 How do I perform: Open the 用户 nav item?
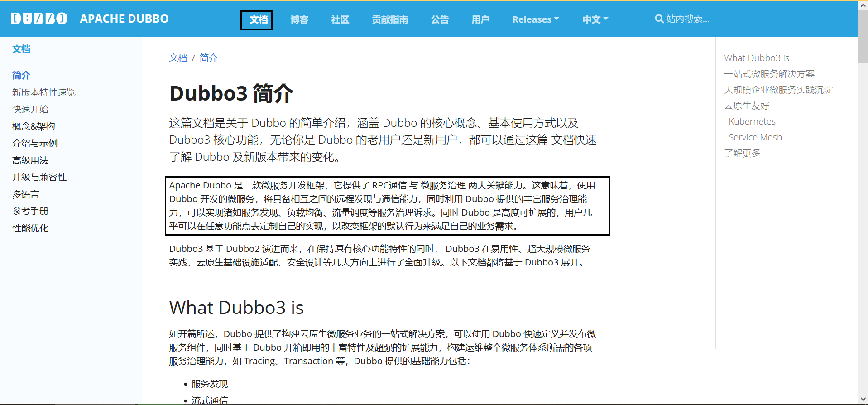[x=480, y=19]
